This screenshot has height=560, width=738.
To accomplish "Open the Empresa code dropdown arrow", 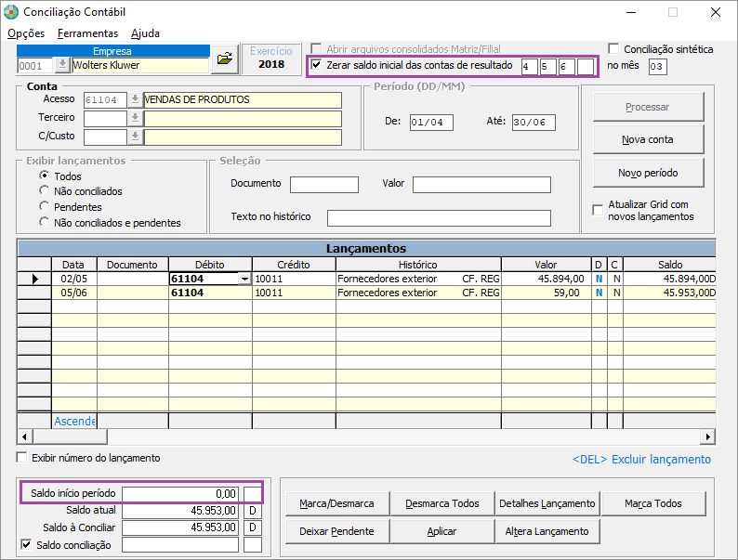I will [x=62, y=65].
